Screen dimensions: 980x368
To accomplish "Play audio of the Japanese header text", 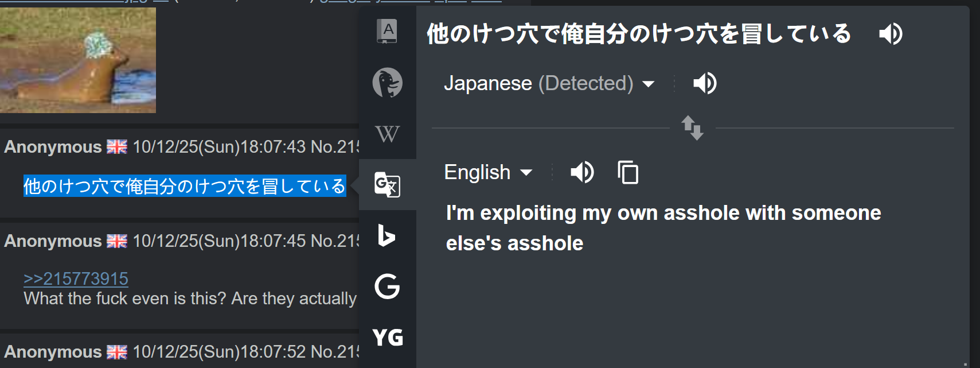I will pos(891,34).
